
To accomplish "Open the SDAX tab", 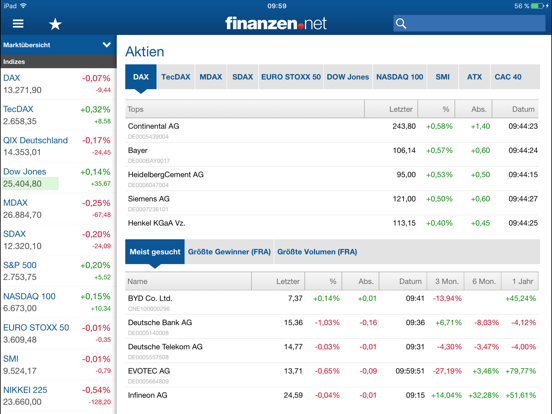I will tap(243, 77).
